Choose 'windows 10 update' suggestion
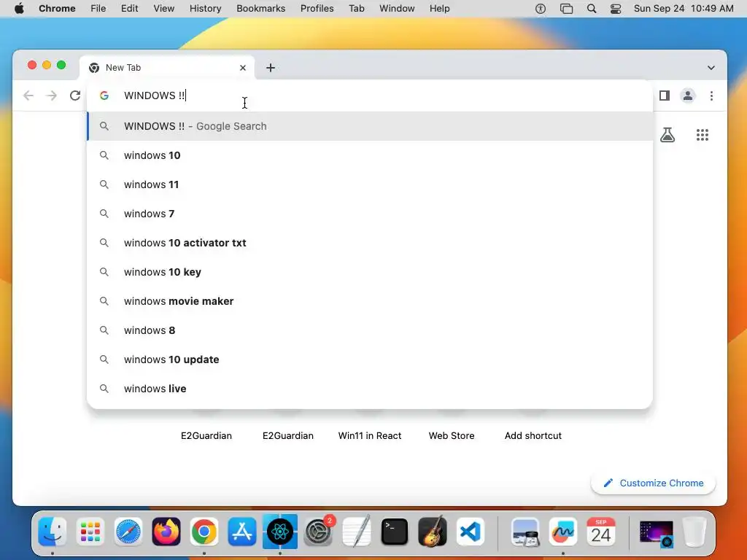The image size is (747, 560). 370,359
